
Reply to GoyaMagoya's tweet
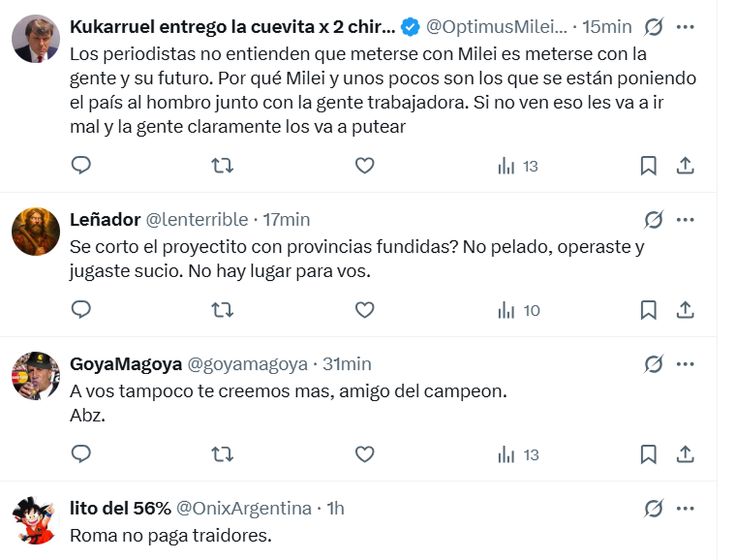coord(81,455)
